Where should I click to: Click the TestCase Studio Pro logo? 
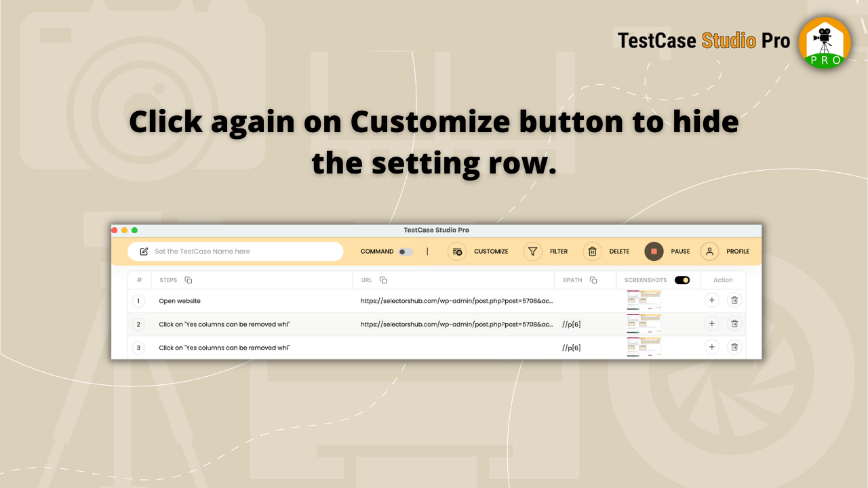(x=825, y=42)
